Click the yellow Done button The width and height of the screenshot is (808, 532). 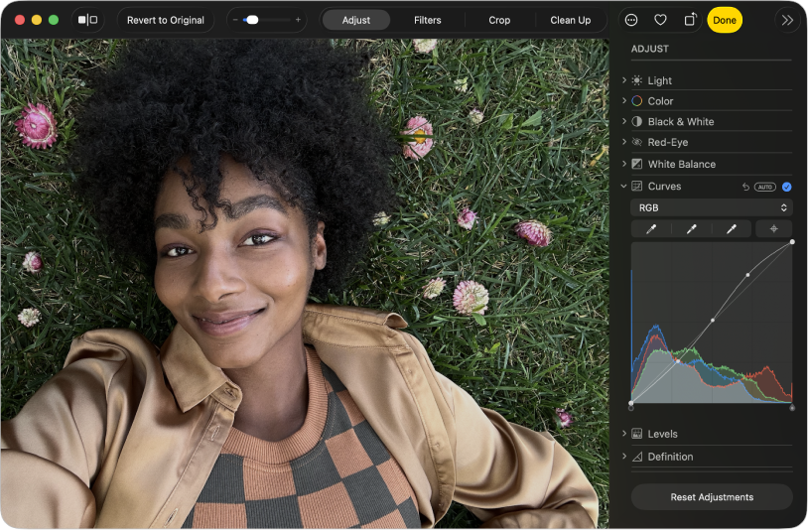[x=725, y=20]
